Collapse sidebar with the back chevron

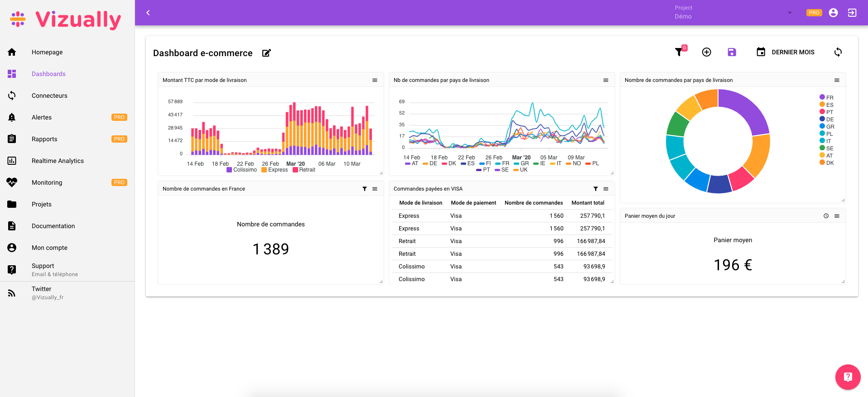[x=148, y=13]
